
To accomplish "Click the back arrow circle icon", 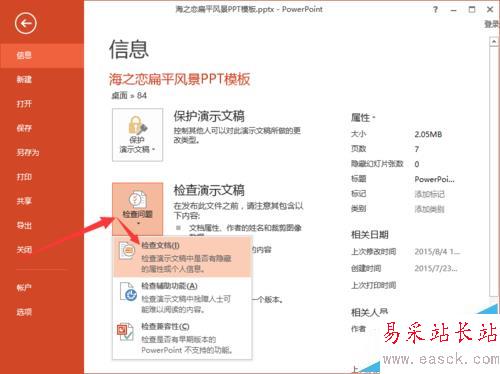I will (26, 23).
